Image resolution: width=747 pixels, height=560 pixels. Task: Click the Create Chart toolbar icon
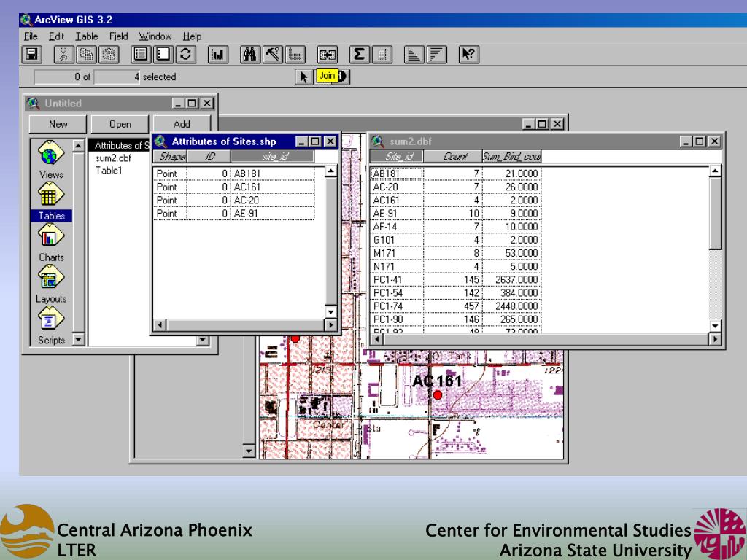click(217, 55)
